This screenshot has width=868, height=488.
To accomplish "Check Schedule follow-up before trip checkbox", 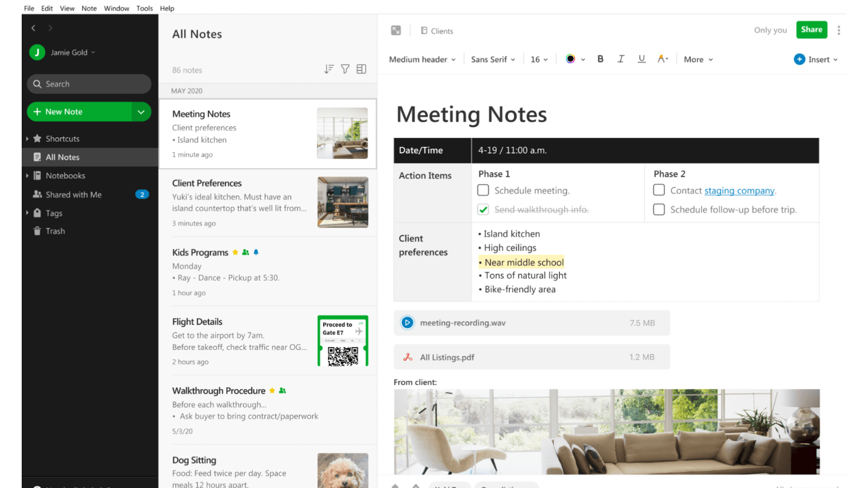I will coord(659,210).
